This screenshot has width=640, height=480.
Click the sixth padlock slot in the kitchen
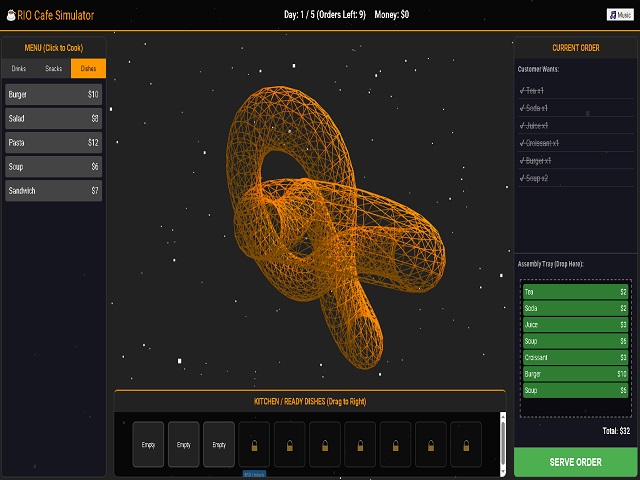(431, 444)
